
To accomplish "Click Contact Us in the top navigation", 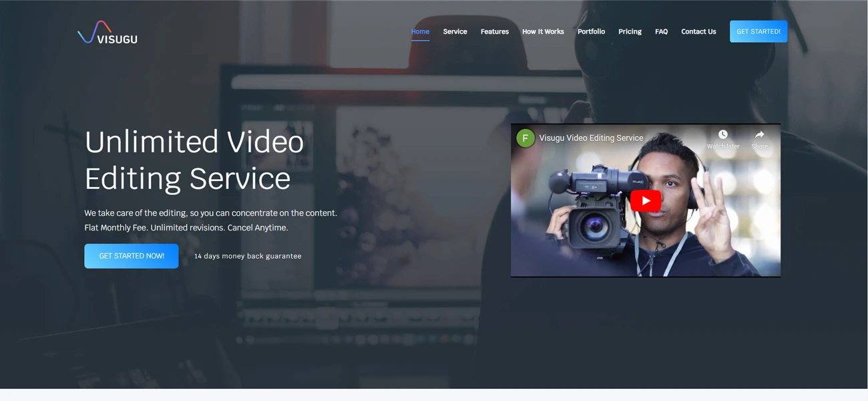I will point(698,31).
